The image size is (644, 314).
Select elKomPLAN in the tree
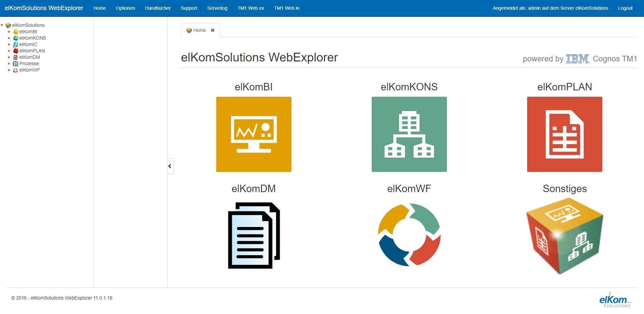(32, 51)
